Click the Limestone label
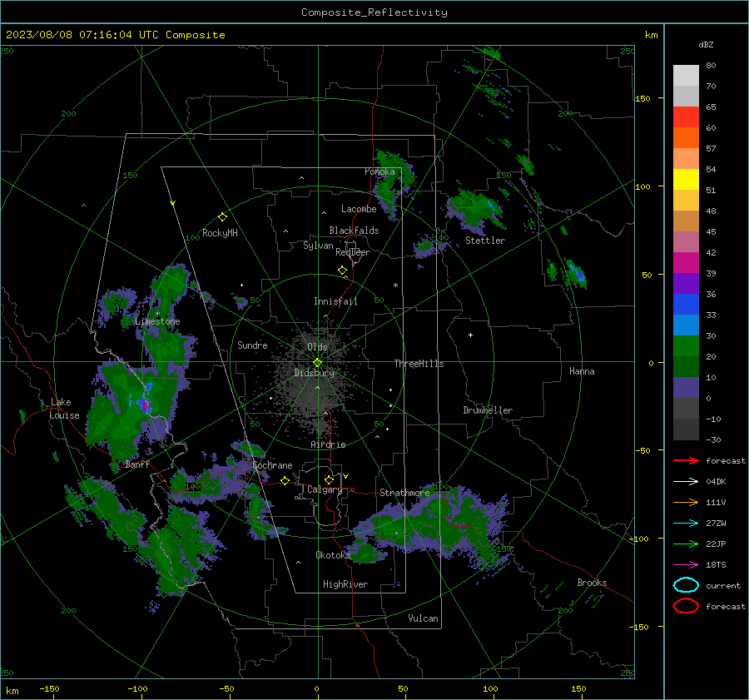The height and width of the screenshot is (700, 749). point(157,321)
